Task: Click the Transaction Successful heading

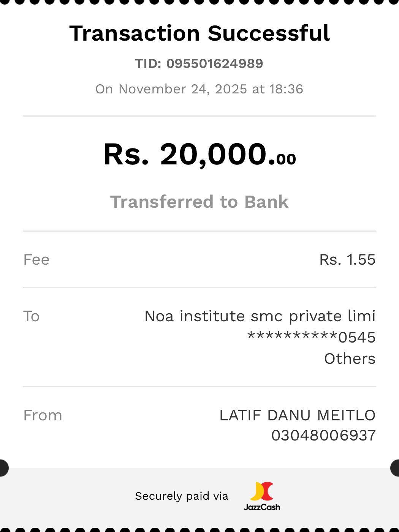Action: [x=199, y=33]
